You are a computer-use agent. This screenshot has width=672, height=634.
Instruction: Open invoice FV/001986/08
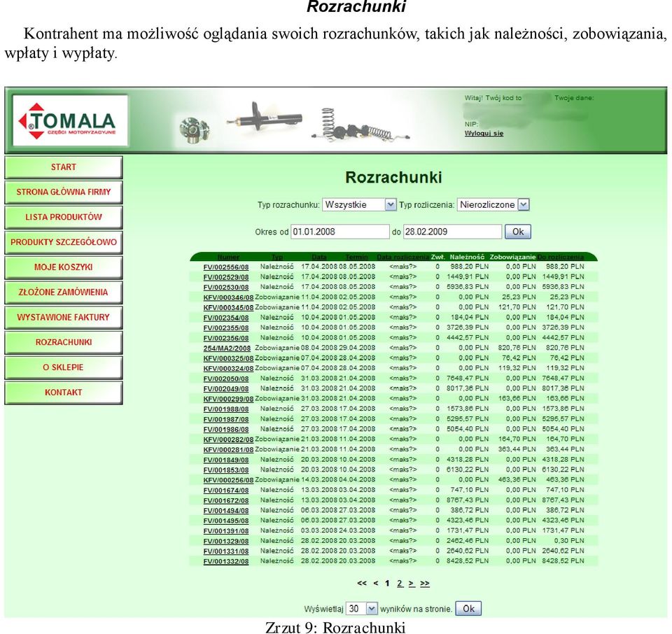pos(226,430)
